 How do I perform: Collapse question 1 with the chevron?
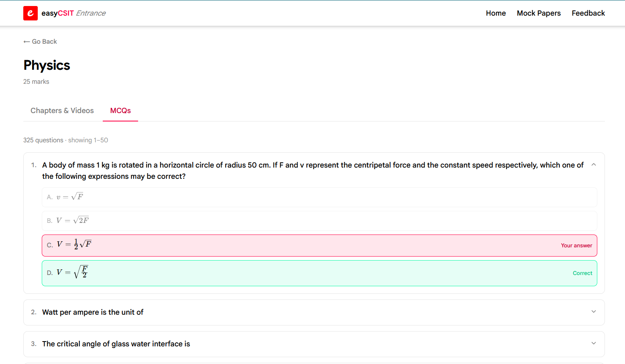(594, 165)
